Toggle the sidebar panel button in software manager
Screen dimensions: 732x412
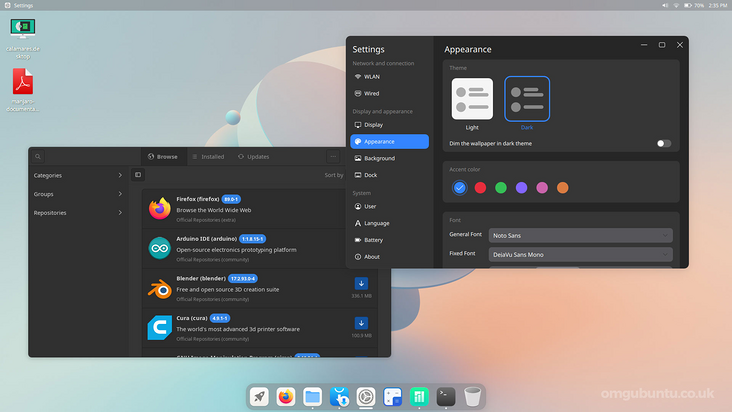click(x=138, y=175)
